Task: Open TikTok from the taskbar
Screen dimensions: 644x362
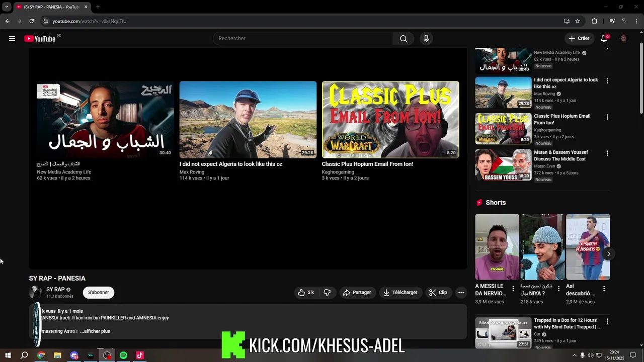Action: [x=140, y=355]
